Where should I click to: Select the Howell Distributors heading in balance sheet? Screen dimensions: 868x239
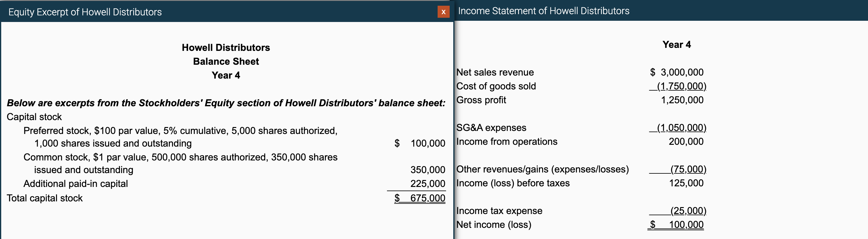point(226,48)
